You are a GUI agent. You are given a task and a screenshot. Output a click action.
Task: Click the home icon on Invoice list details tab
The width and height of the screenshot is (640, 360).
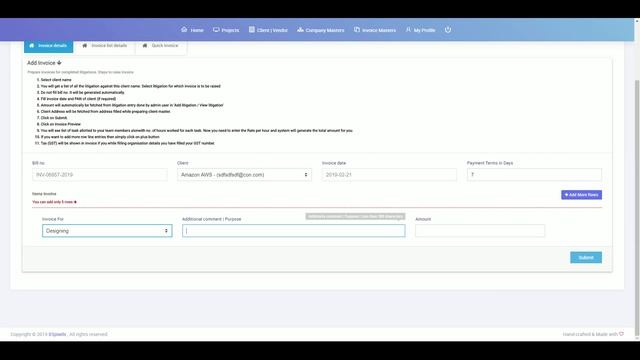[84, 46]
